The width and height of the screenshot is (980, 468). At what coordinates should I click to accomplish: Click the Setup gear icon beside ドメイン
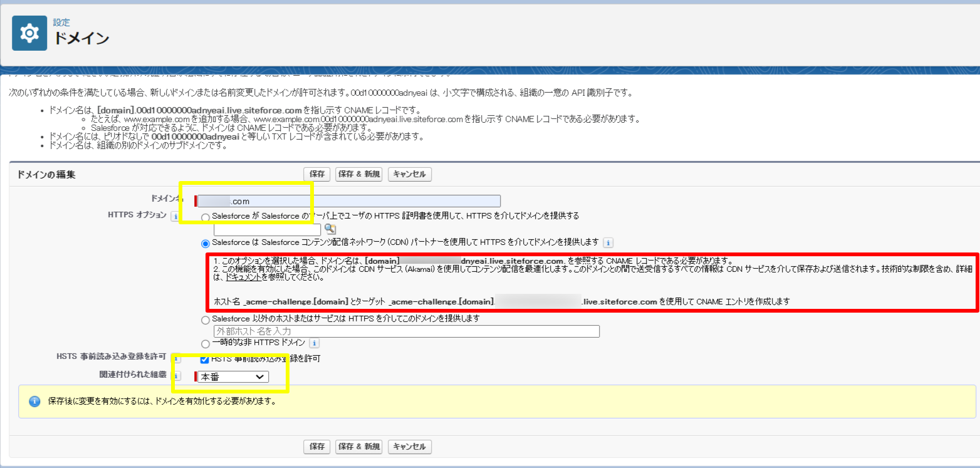29,33
